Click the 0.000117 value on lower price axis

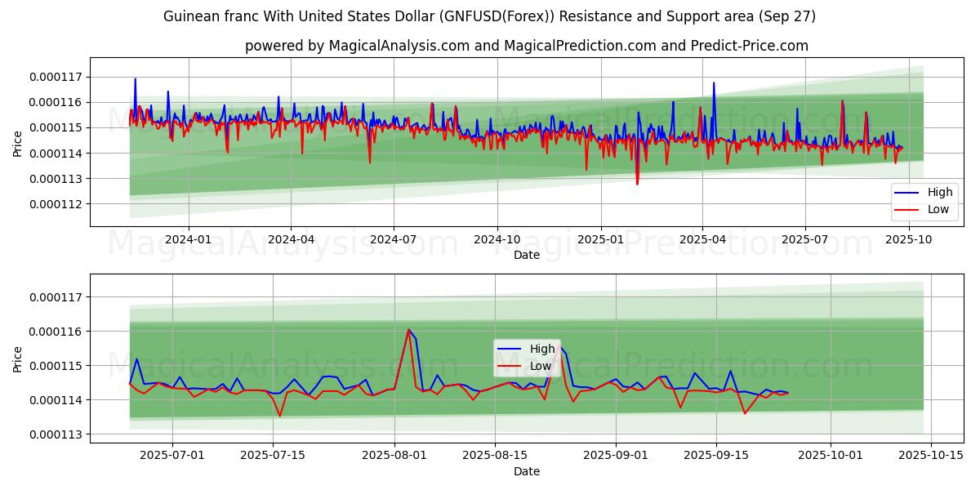coord(57,297)
